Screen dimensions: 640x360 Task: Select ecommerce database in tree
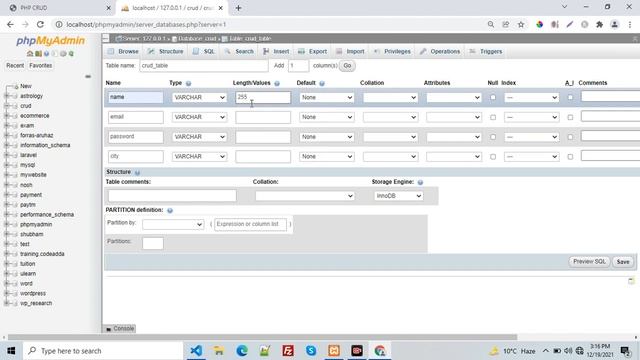point(35,116)
